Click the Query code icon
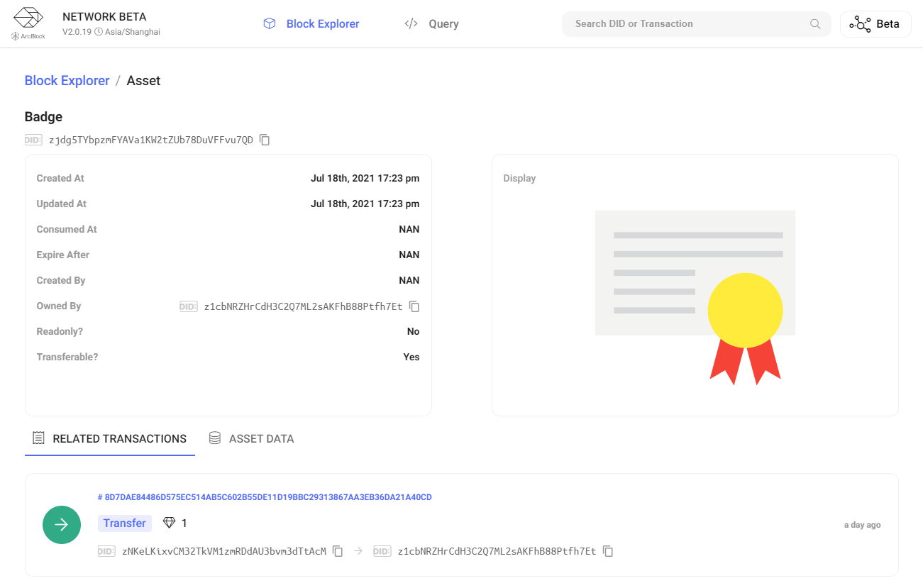Viewport: 923px width, 588px height. 411,24
